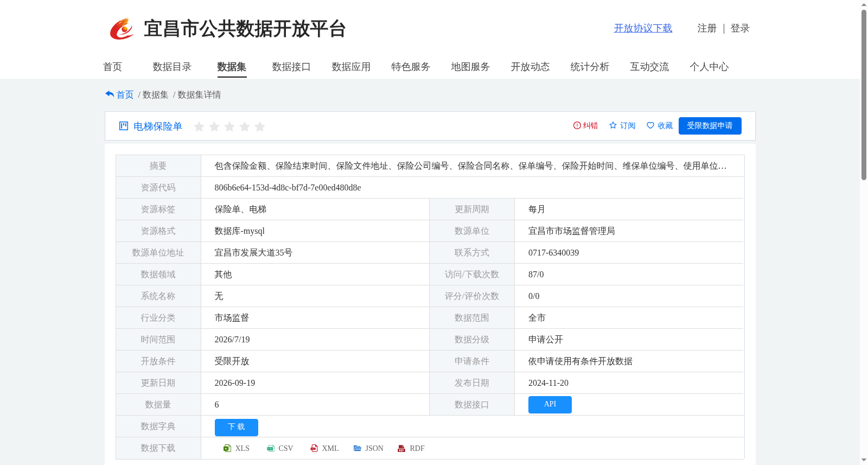This screenshot has width=868, height=465.
Task: Click the contact number 0717-6340039
Action: (x=553, y=253)
